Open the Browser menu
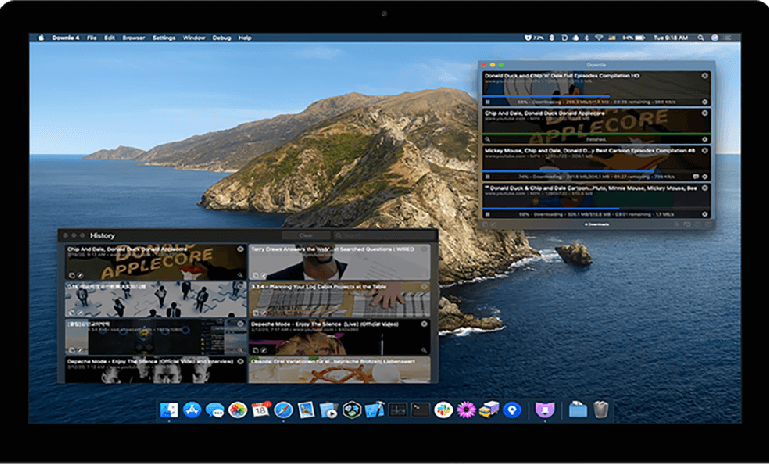The height and width of the screenshot is (464, 769). (x=133, y=38)
